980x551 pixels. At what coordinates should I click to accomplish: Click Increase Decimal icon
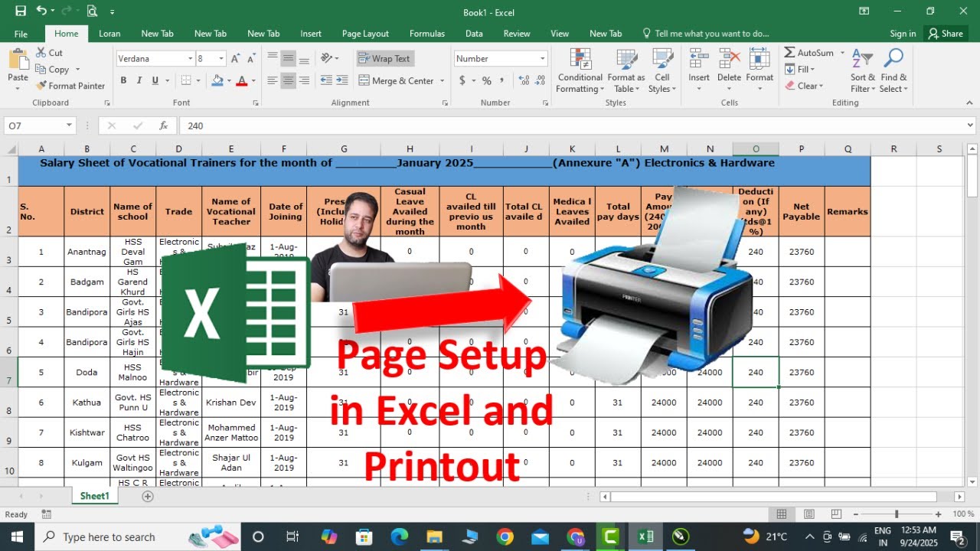(524, 80)
